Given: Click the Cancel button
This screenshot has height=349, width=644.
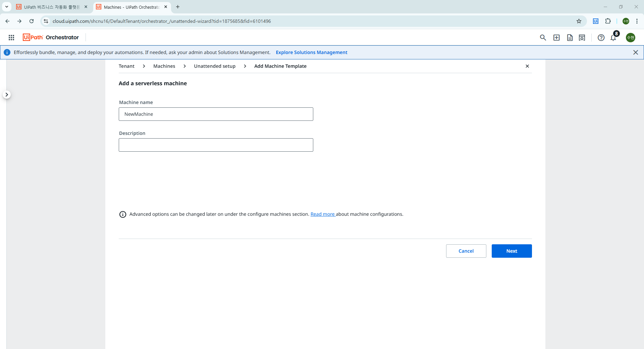Looking at the screenshot, I should 466,251.
